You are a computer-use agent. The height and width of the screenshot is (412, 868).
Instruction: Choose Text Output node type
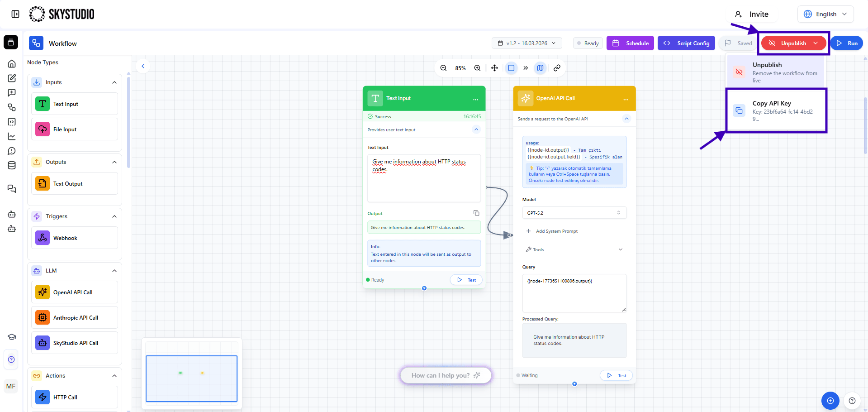tap(75, 184)
